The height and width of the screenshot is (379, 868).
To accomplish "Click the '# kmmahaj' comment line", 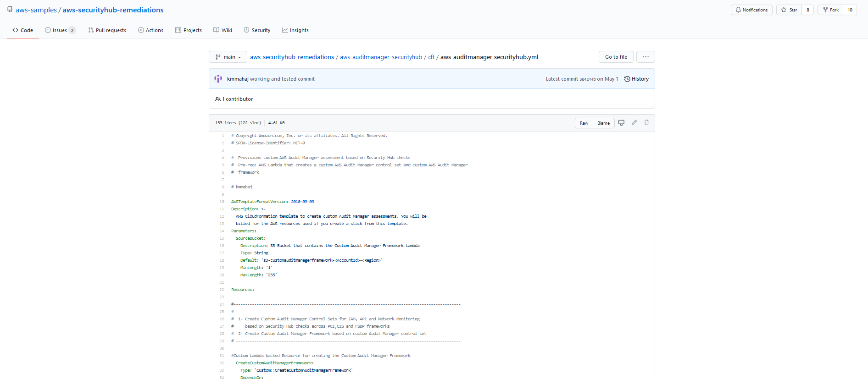I will tap(241, 187).
